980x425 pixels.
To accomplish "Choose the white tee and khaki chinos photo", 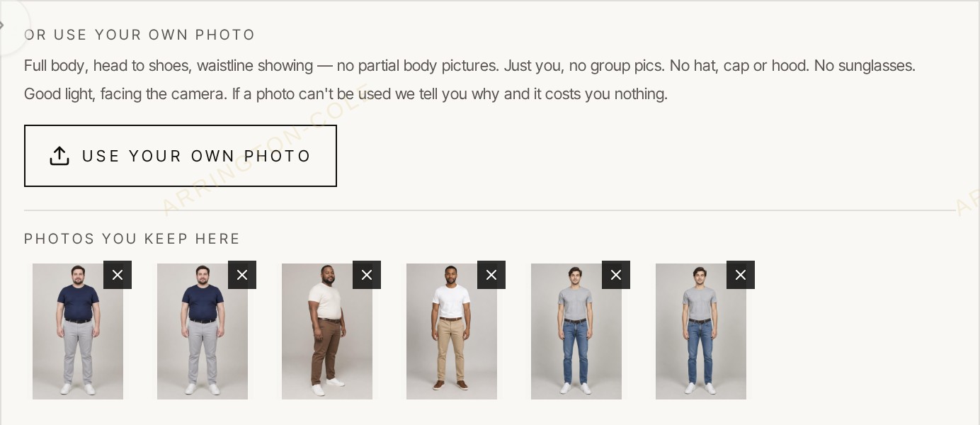I will tap(452, 331).
